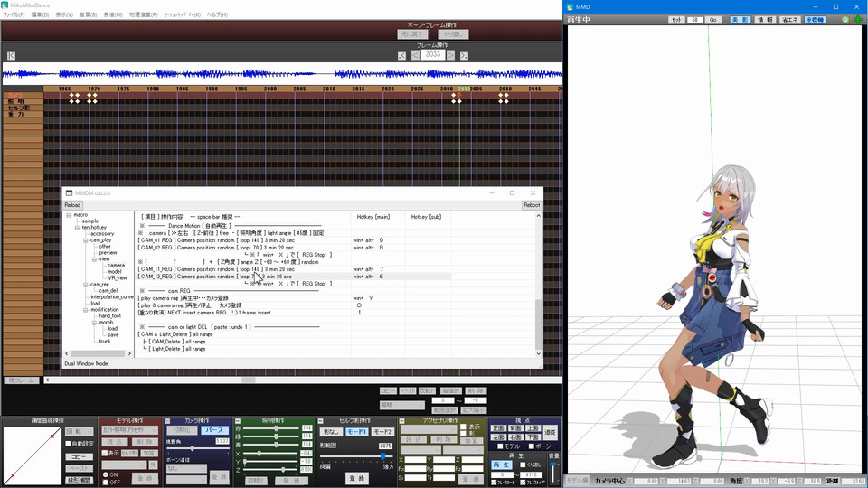Open the 背景(B) menu
Viewport: 868px width, 488px height.
89,15
